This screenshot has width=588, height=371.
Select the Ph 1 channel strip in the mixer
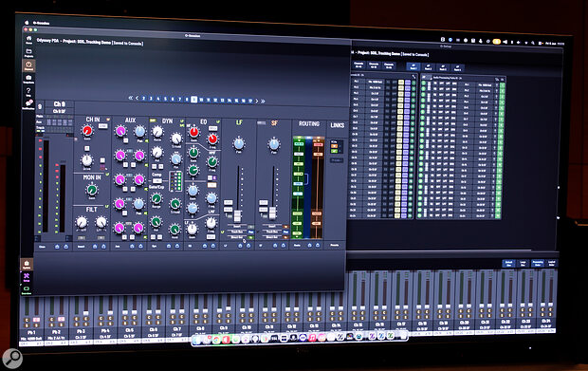[x=31, y=321]
